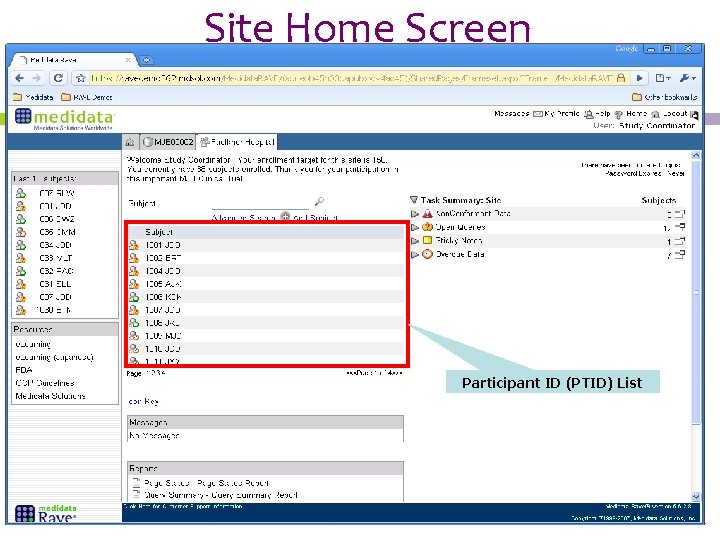
Task: Open the FDA resource link
Action: (x=23, y=370)
